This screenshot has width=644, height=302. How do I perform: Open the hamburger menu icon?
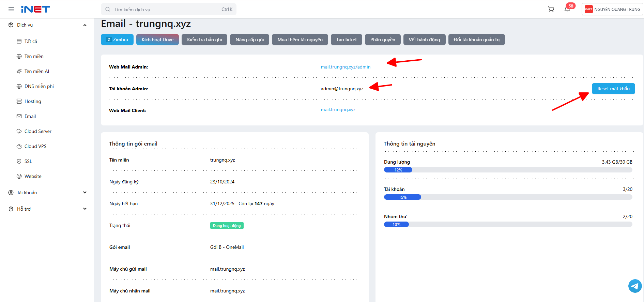[x=11, y=9]
